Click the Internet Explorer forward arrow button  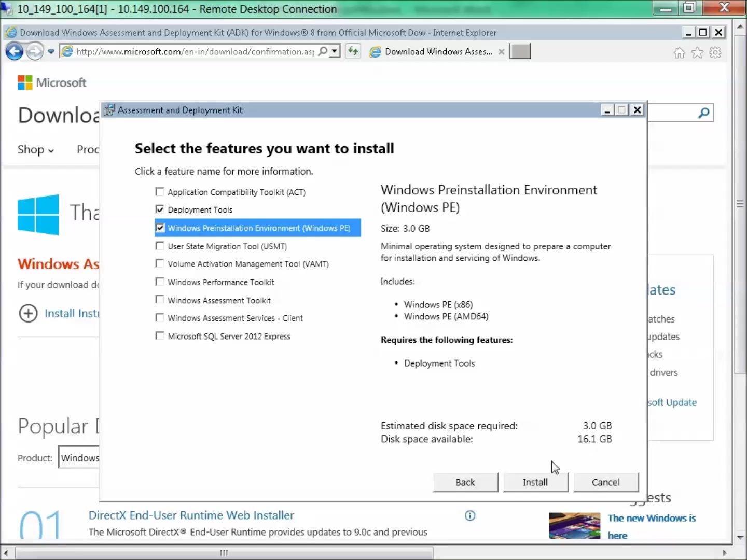[35, 51]
